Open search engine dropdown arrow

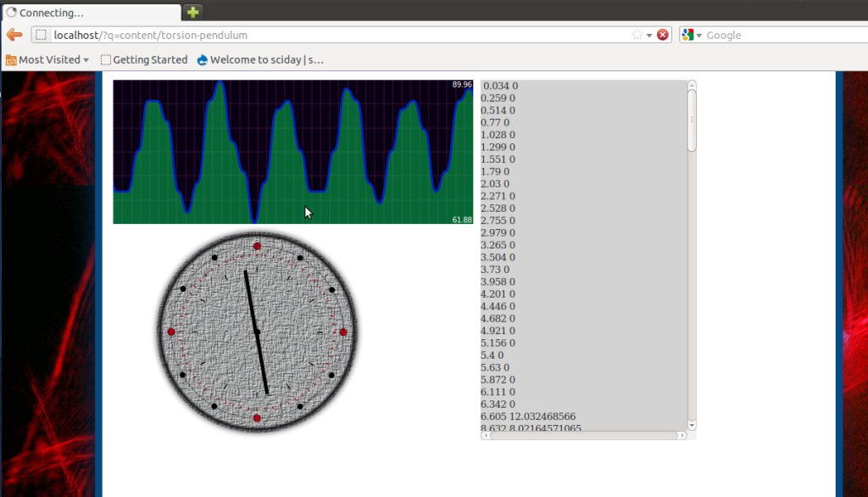(x=699, y=36)
